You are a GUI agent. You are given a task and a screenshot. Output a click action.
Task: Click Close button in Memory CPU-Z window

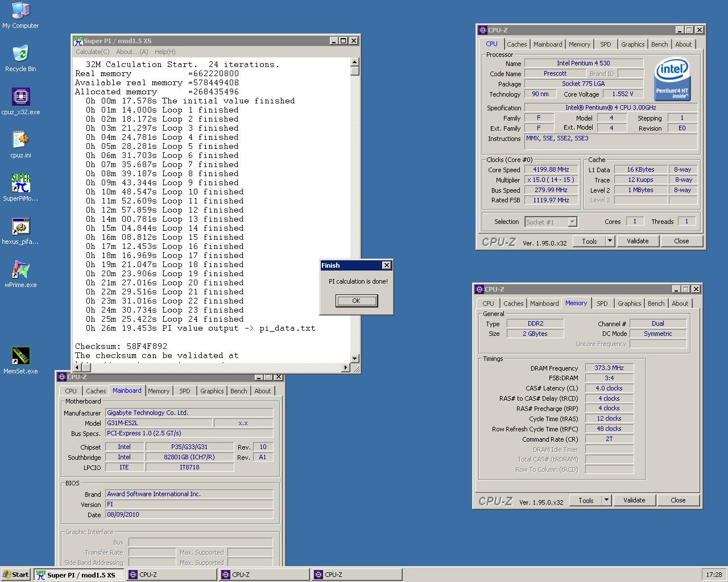(678, 500)
